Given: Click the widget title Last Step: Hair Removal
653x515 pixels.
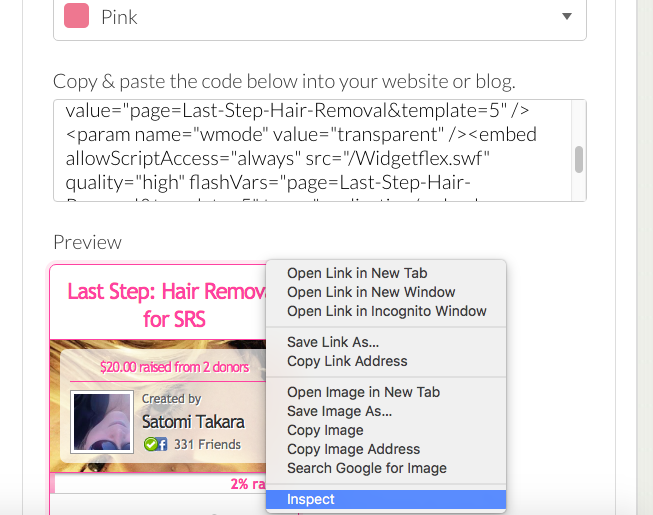Looking at the screenshot, I should (167, 305).
